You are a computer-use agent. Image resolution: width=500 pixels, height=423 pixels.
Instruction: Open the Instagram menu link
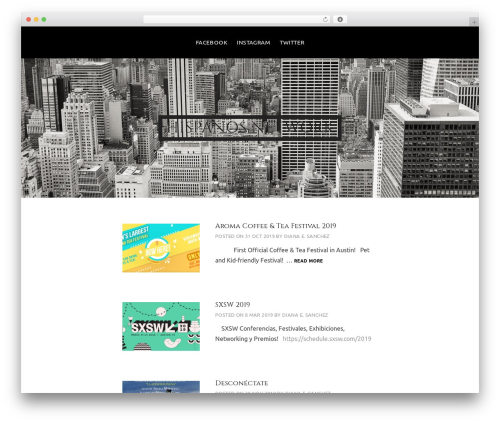pyautogui.click(x=253, y=43)
